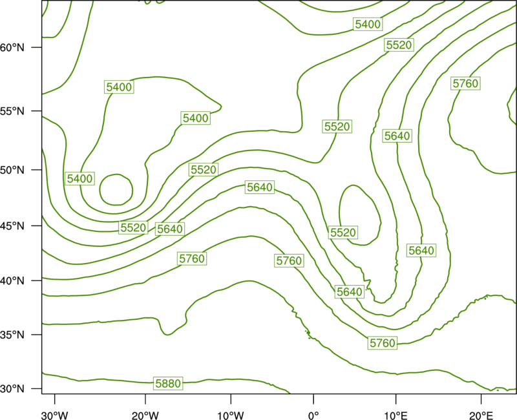Click the 20°W longitude axis label
Screen dimensions: 517x420
click(x=145, y=415)
